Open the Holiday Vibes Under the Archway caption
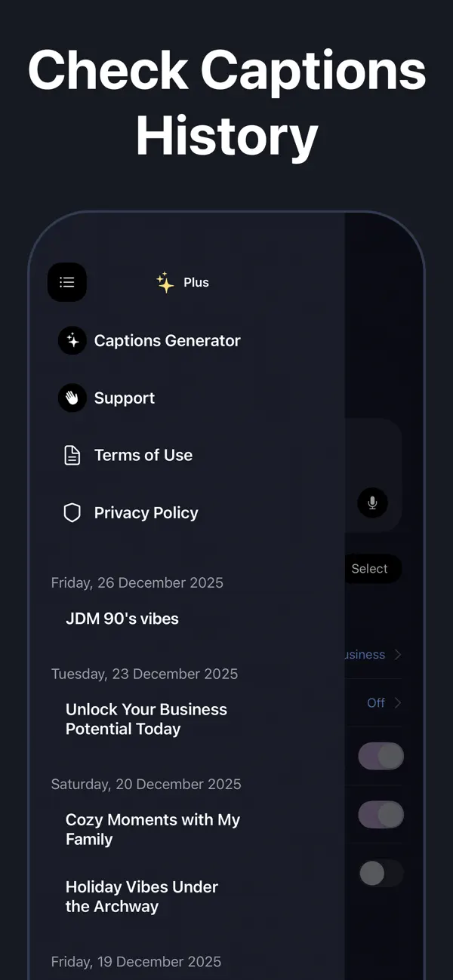 pyautogui.click(x=142, y=896)
